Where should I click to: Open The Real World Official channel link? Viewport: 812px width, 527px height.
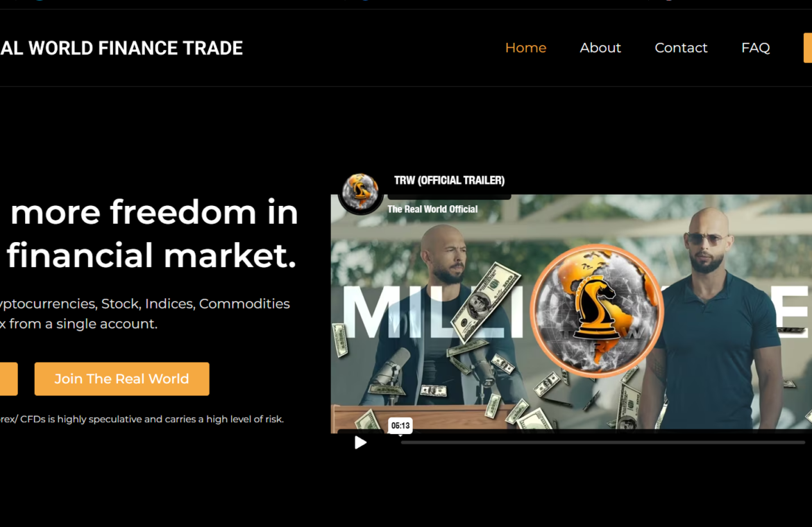click(x=432, y=209)
